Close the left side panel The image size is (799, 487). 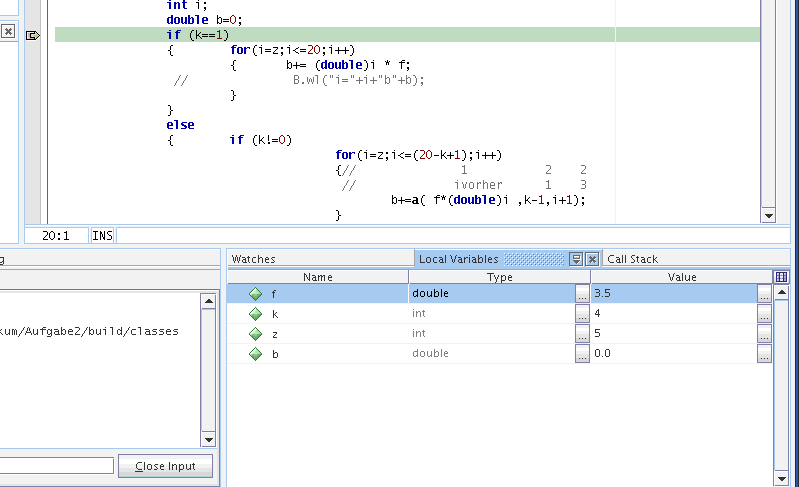tap(7, 32)
